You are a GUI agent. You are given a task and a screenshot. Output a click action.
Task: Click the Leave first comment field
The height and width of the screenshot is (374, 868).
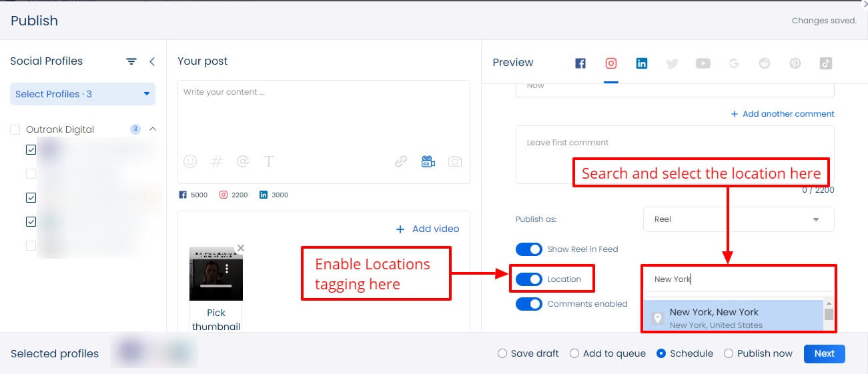tap(675, 155)
